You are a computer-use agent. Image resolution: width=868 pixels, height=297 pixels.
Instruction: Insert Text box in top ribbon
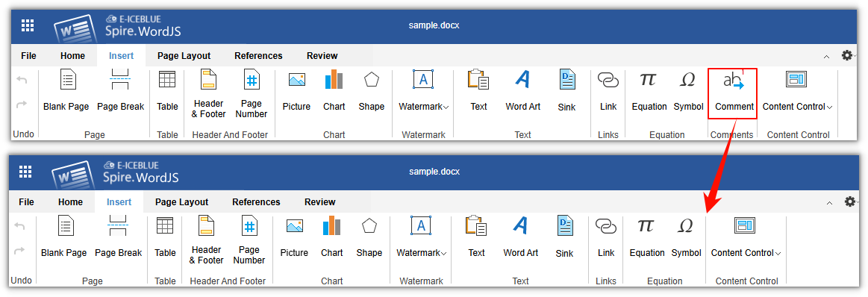point(478,91)
